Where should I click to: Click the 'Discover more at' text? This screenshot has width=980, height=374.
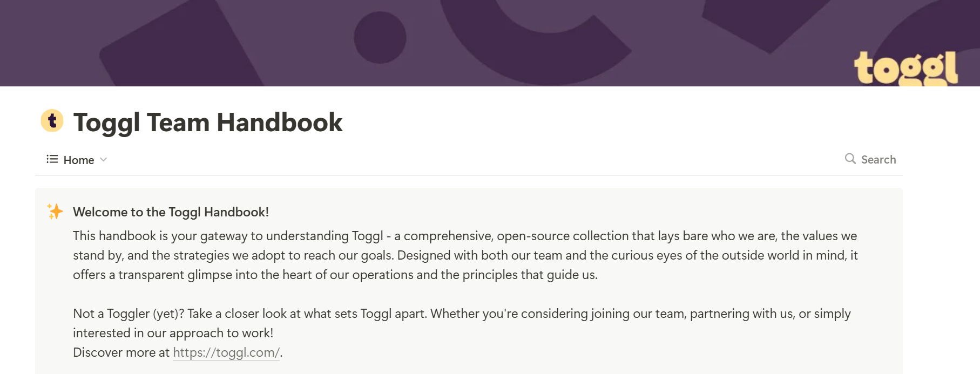point(121,353)
